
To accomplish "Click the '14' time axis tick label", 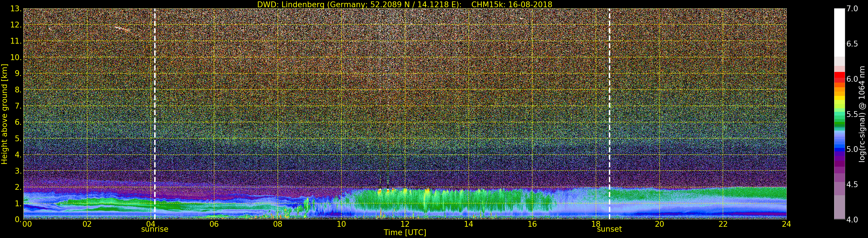I will pos(468,224).
